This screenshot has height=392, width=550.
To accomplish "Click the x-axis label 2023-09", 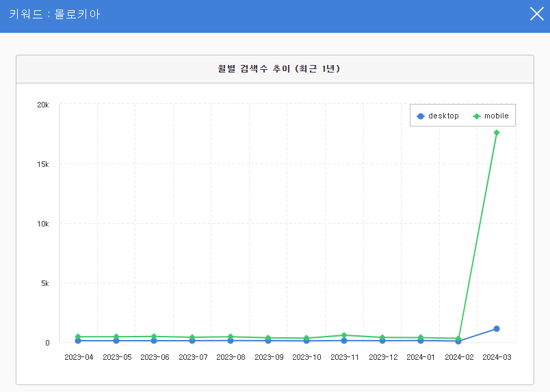I will pos(269,357).
